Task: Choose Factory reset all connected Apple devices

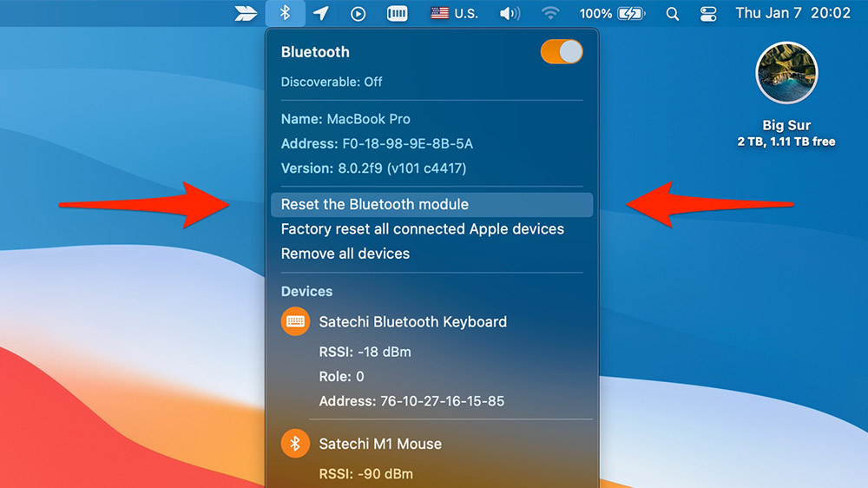Action: 423,229
